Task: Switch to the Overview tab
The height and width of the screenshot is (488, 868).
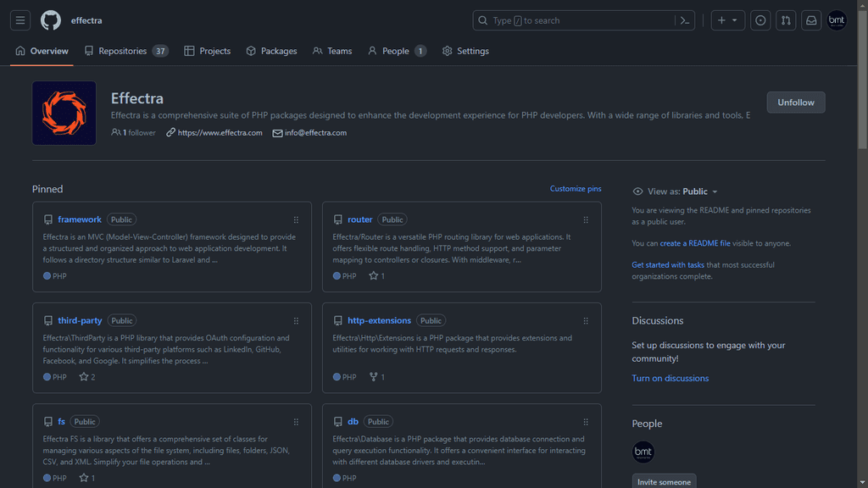Action: pyautogui.click(x=42, y=51)
